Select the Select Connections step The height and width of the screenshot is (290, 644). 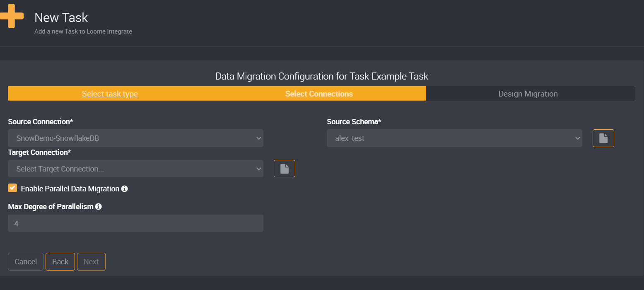pyautogui.click(x=319, y=94)
